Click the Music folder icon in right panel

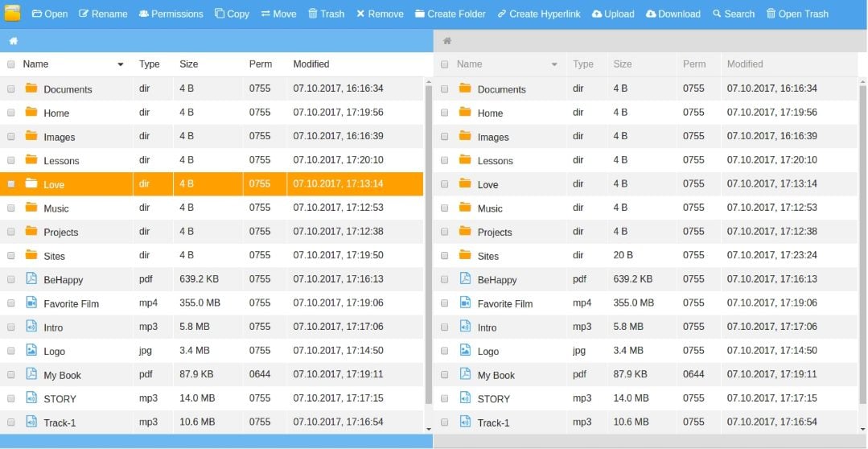click(465, 207)
